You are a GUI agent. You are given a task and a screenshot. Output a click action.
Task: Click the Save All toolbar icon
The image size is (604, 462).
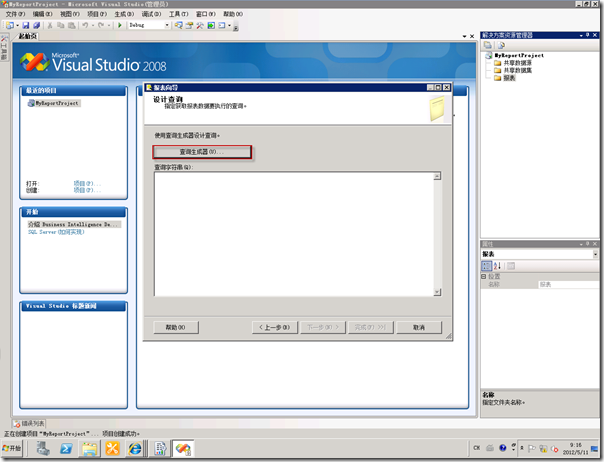36,25
